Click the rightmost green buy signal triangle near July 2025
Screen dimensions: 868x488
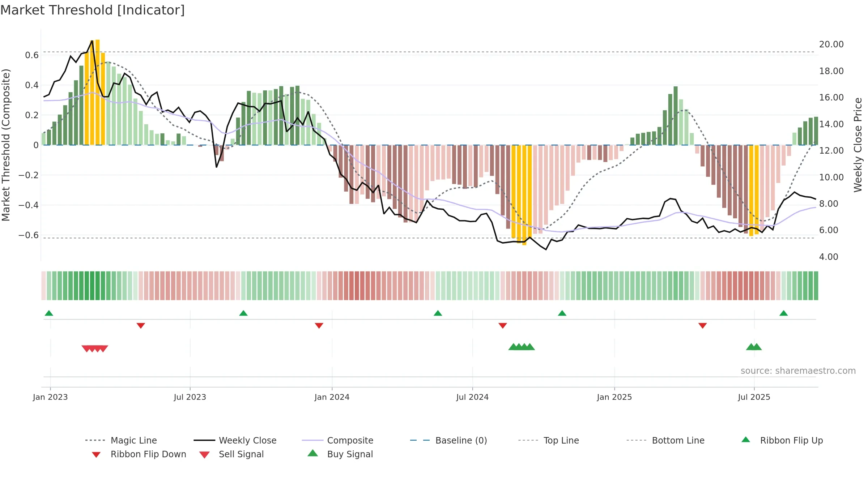[x=757, y=347]
